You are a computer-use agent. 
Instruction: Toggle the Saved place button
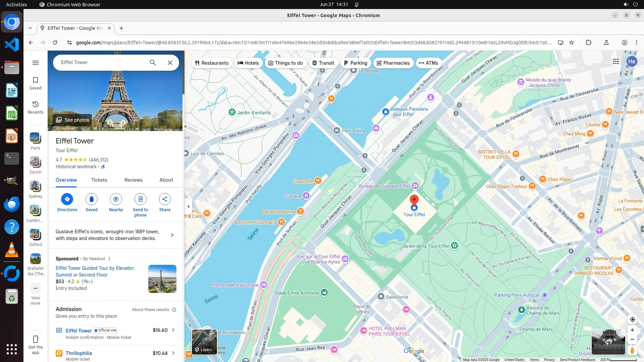[91, 199]
